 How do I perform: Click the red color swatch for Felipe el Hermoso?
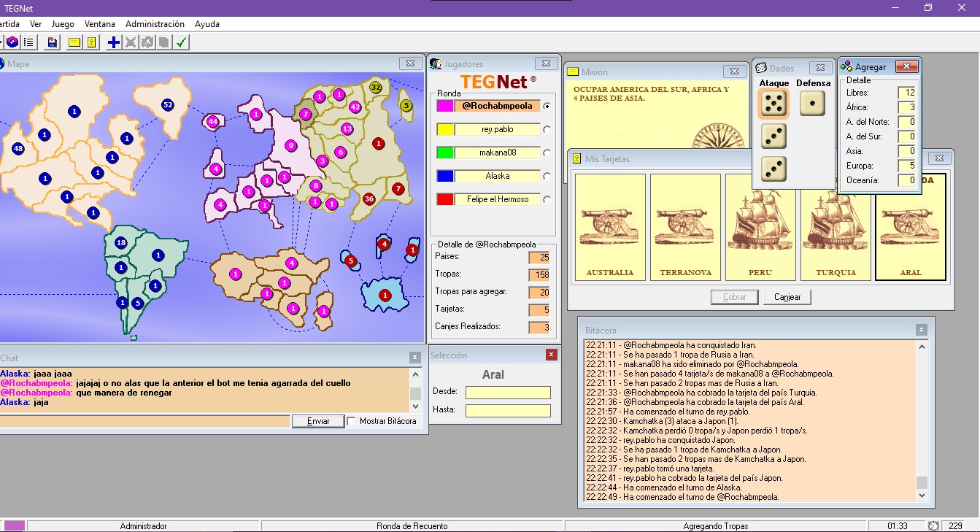tap(445, 199)
